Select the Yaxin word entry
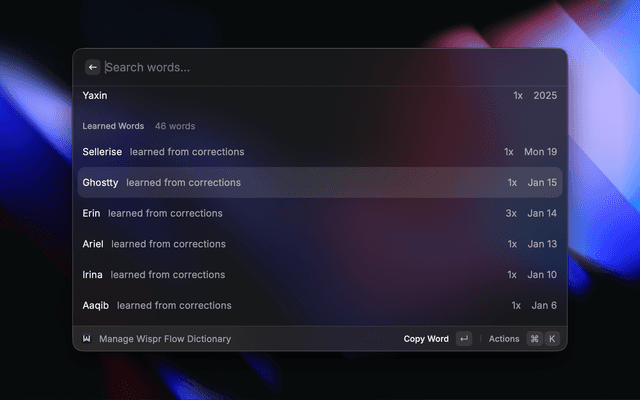This screenshot has width=640, height=400. point(95,96)
